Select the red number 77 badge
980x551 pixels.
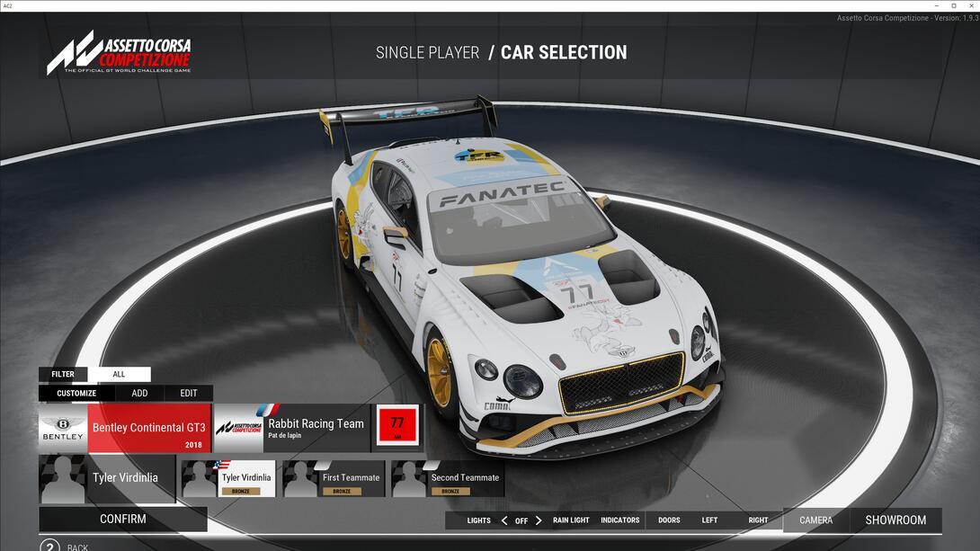396,426
